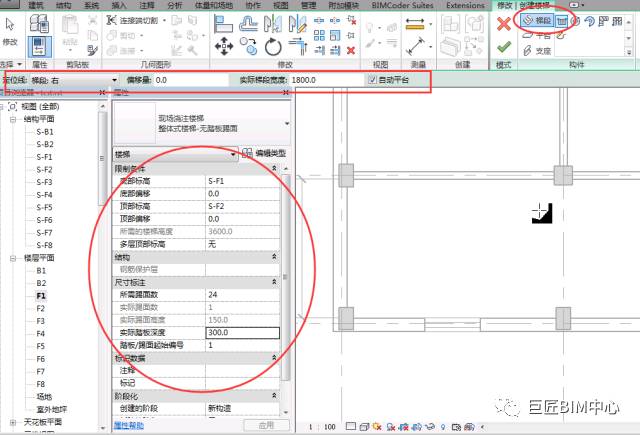The height and width of the screenshot is (435, 640).
Task: Select the Offset tool
Action: point(248,24)
